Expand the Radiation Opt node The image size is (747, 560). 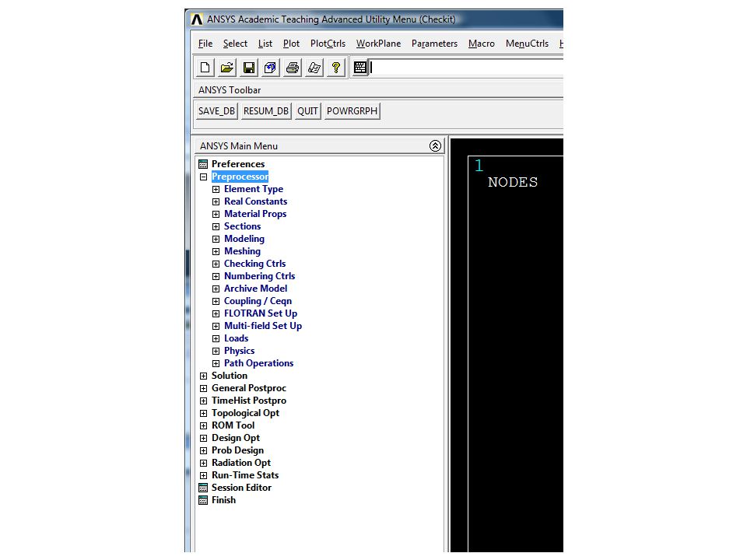click(x=203, y=463)
